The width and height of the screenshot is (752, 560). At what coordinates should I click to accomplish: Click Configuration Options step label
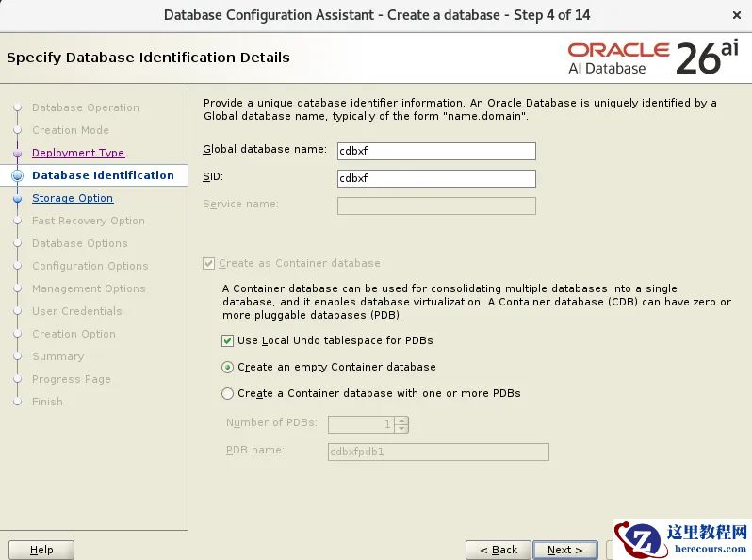point(90,266)
